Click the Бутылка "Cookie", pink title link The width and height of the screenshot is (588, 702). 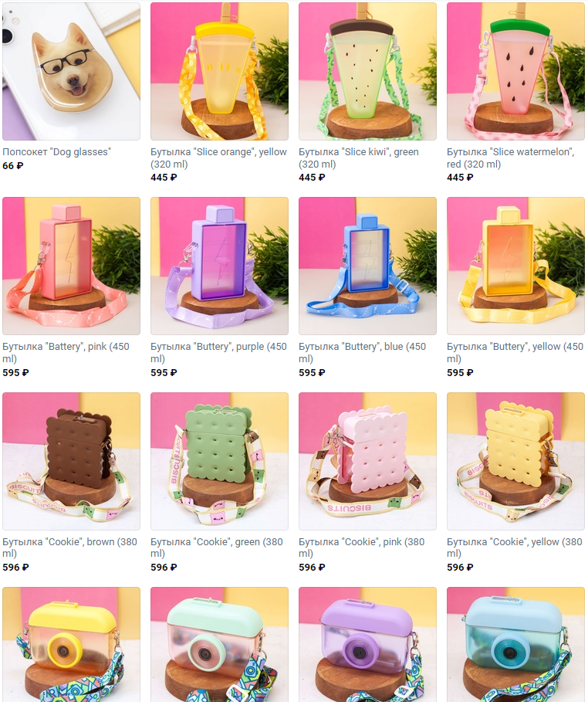click(362, 548)
